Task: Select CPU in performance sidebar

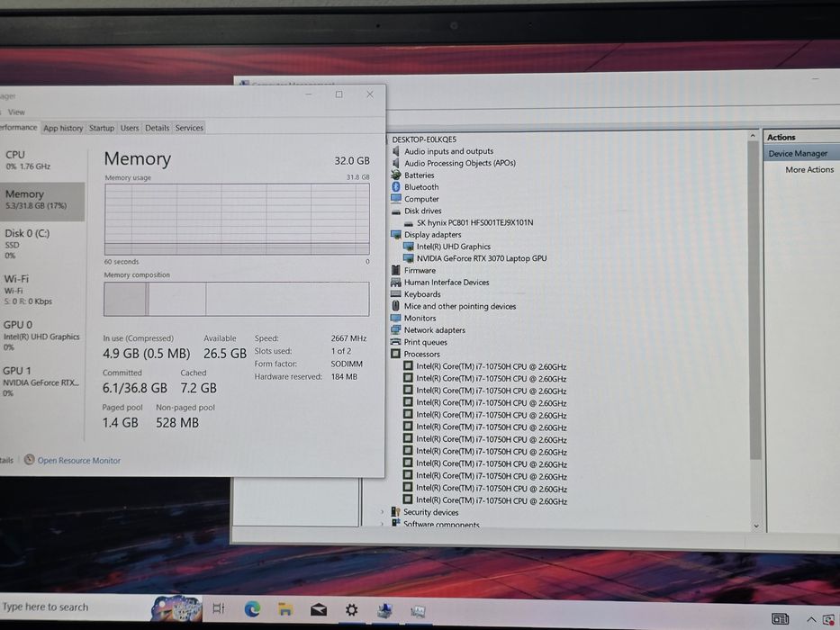Action: click(x=41, y=159)
